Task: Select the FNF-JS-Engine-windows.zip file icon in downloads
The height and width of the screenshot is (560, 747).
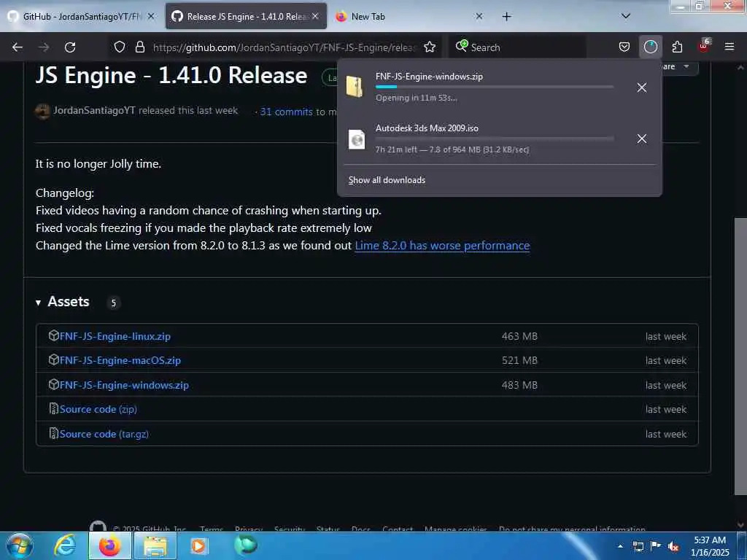Action: pos(355,87)
